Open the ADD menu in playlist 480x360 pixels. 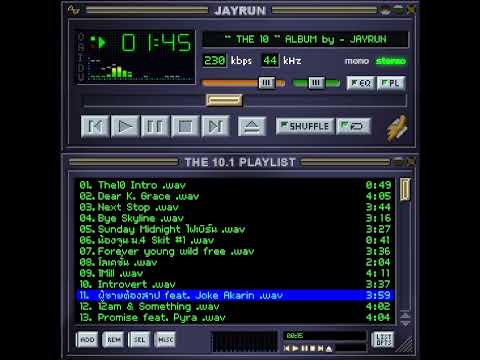tap(87, 340)
